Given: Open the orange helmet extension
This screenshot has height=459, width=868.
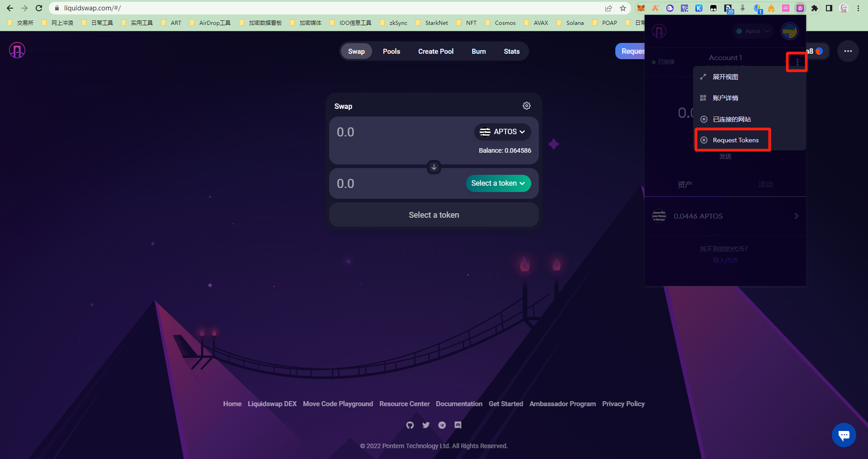Looking at the screenshot, I should click(x=771, y=8).
